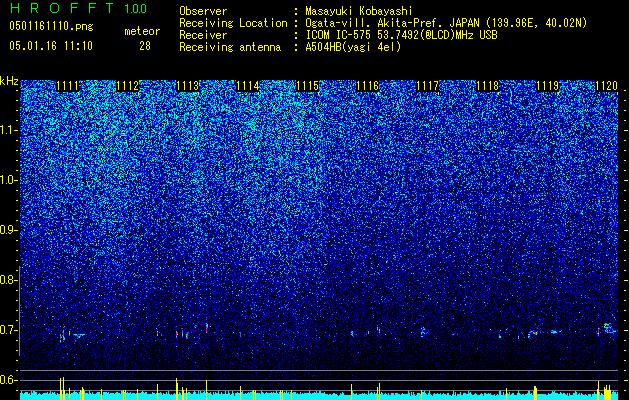Image resolution: width=629 pixels, height=400 pixels.
Task: Click the 1.0 kHz axis label
Action: [x=8, y=180]
